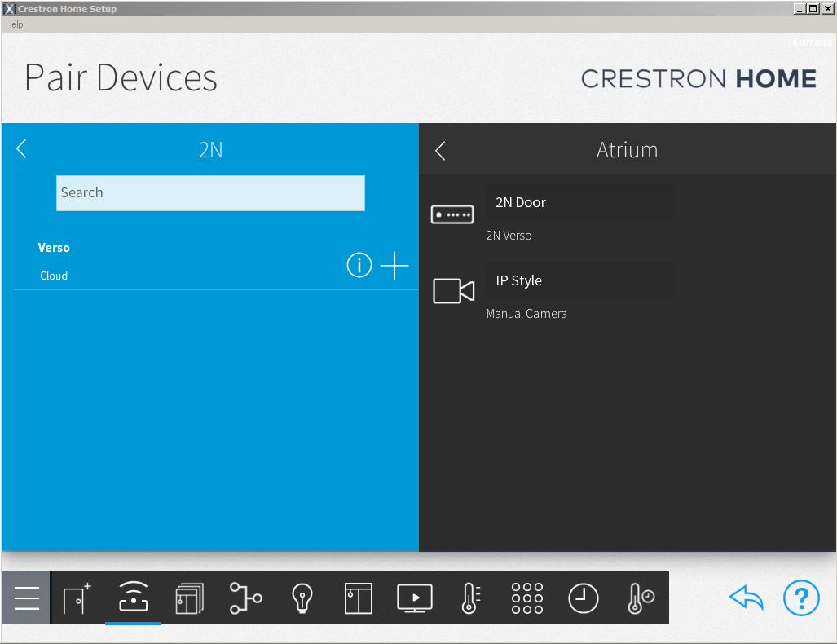Screen dimensions: 837x644
Task: Click the Search input field
Action: point(210,192)
